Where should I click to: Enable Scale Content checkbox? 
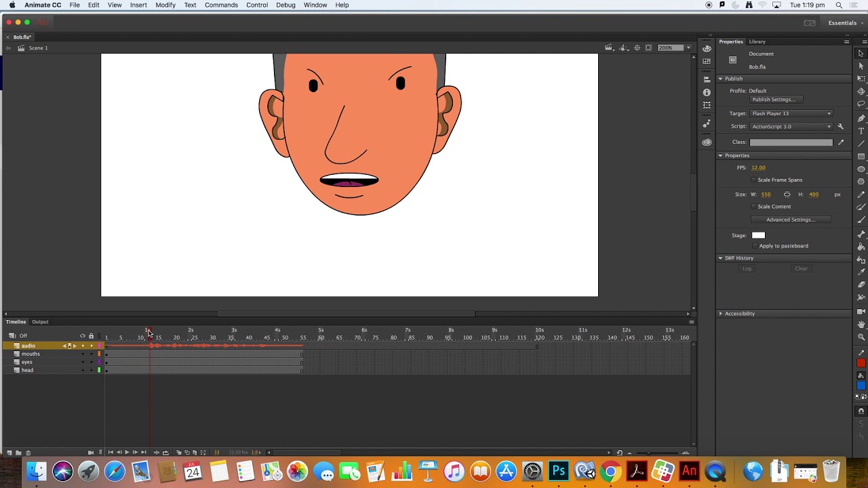753,206
